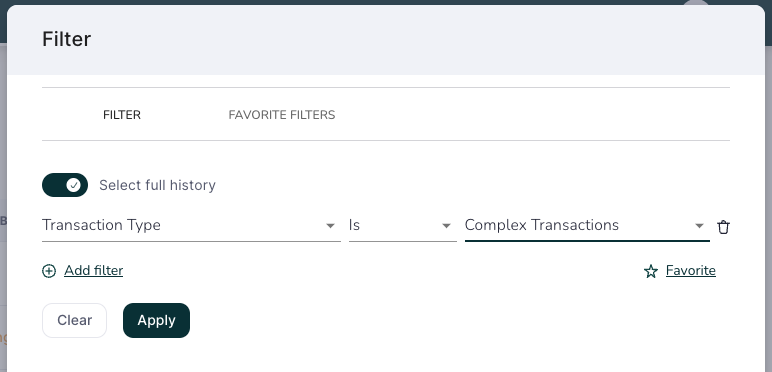Save filter using the Favorite link
This screenshot has height=372, width=772.
(691, 271)
